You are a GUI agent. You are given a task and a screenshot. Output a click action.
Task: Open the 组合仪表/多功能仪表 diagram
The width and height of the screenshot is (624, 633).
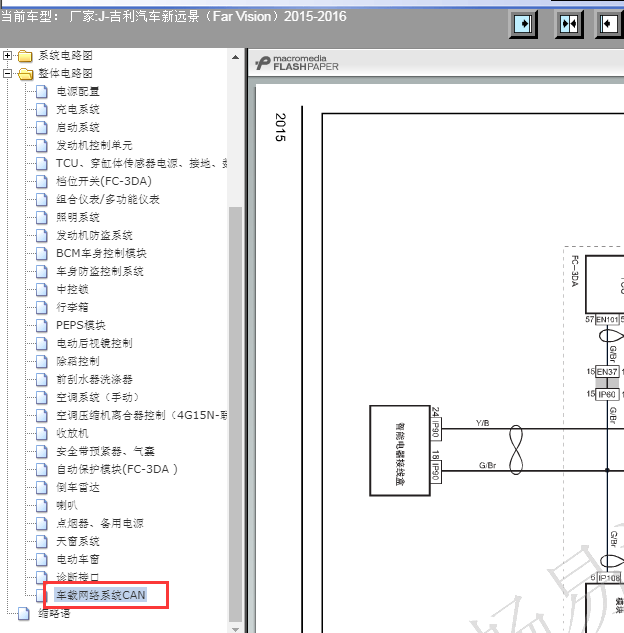[108, 199]
